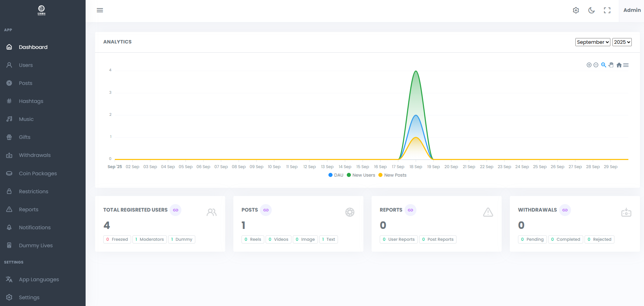Screen dimensions: 644x306
Task: Open Withdrawals in the sidebar
Action: pyautogui.click(x=35, y=155)
